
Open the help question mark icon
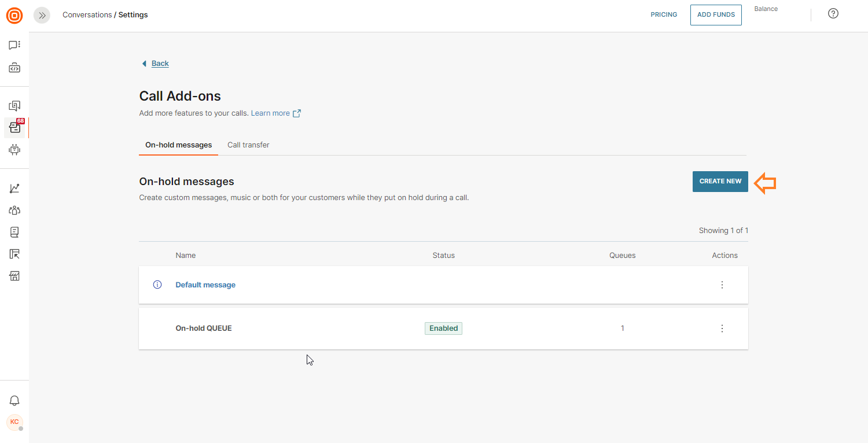833,14
